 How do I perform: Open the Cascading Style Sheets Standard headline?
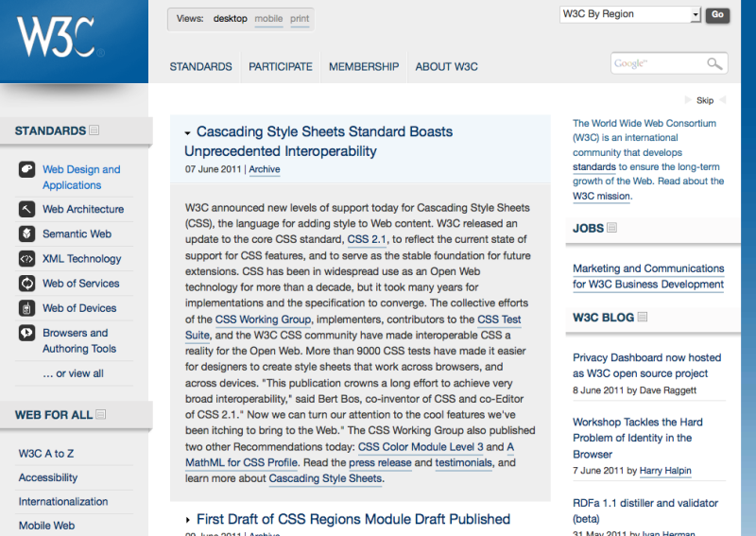click(318, 142)
